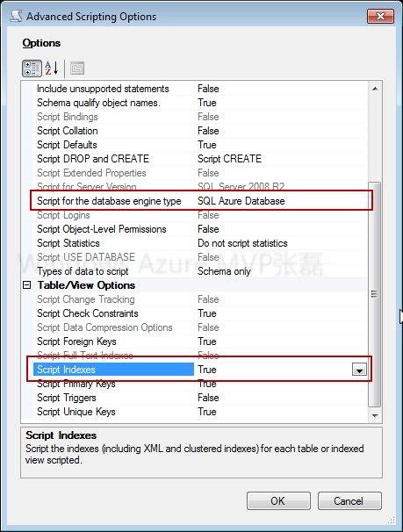
Task: Sort options alphabetically with A-Z icon
Action: click(x=52, y=68)
